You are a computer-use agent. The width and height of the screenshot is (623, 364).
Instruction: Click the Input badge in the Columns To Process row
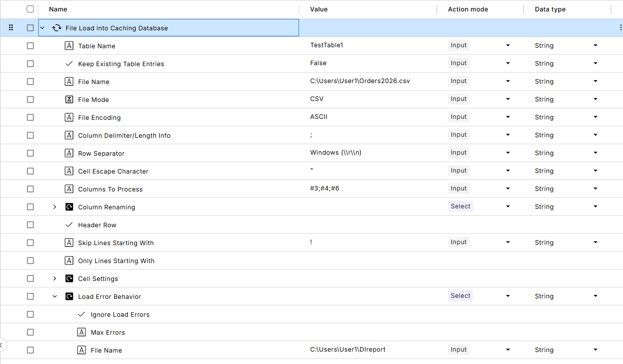(459, 188)
